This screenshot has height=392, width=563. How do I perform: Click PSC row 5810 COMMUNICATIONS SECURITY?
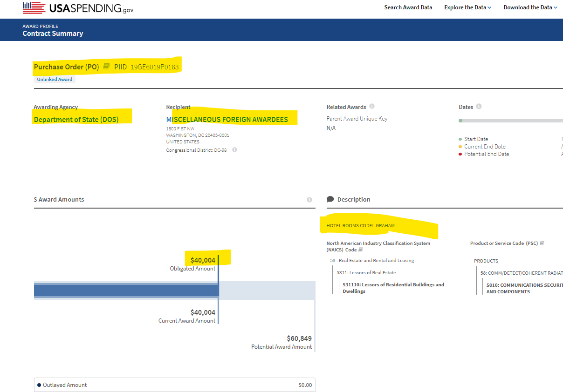(524, 288)
